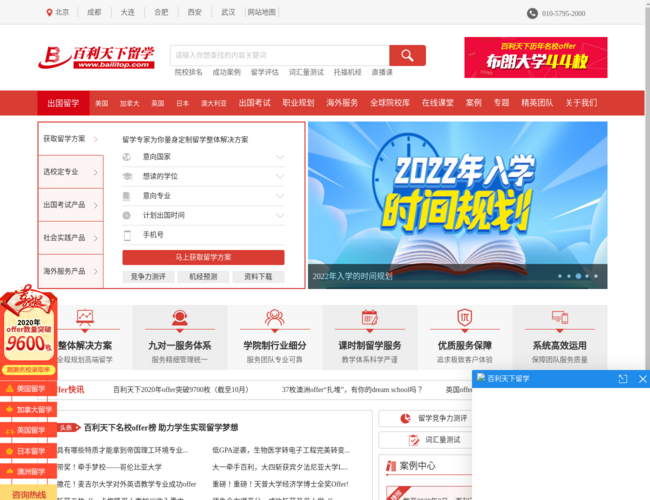Image resolution: width=650 pixels, height=500 pixels.
Task: Expand the 选校定专业 side tab
Action: click(70, 172)
